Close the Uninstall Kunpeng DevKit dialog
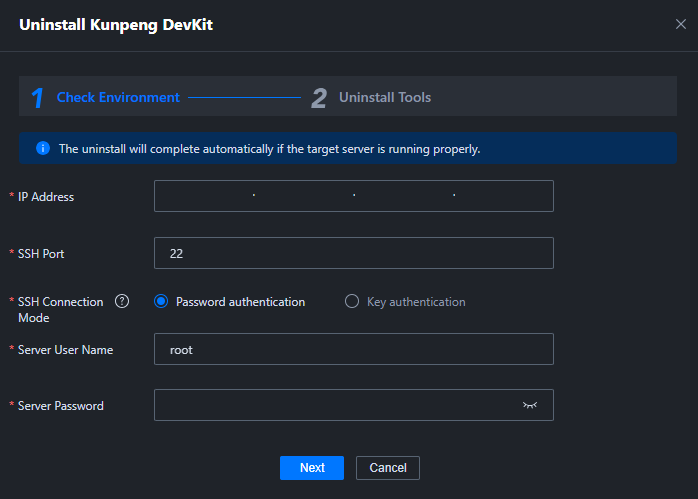Screen dimensions: 698x499 coord(680,24)
